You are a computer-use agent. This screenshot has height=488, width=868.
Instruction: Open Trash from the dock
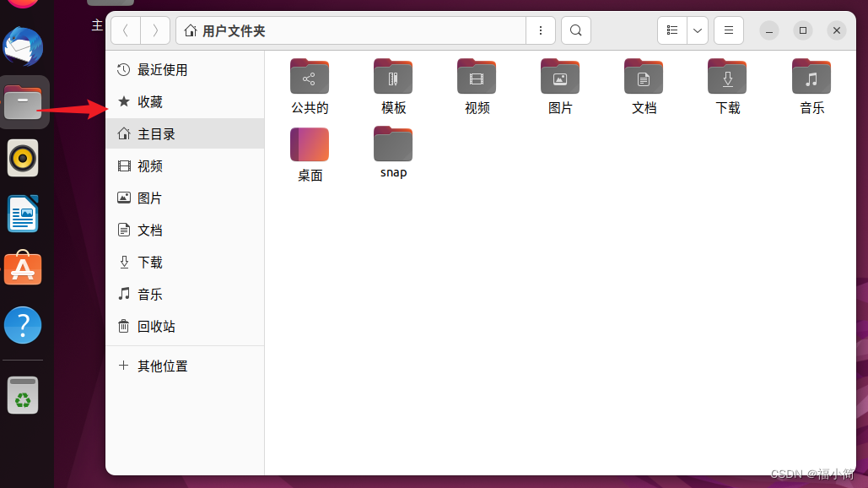tap(23, 395)
